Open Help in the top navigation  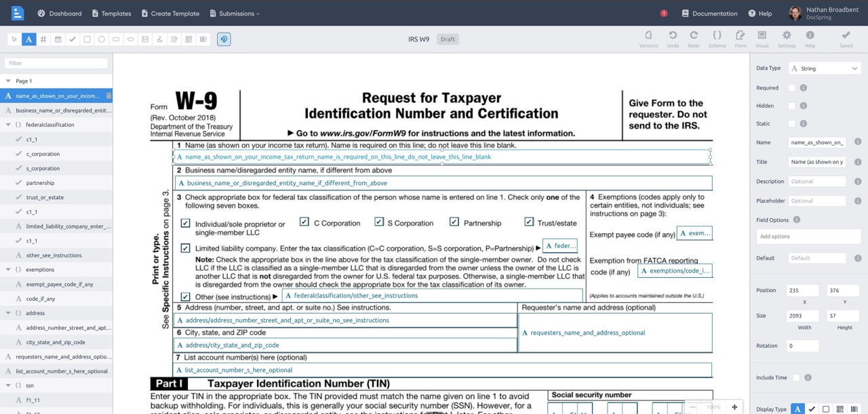[x=760, y=14]
